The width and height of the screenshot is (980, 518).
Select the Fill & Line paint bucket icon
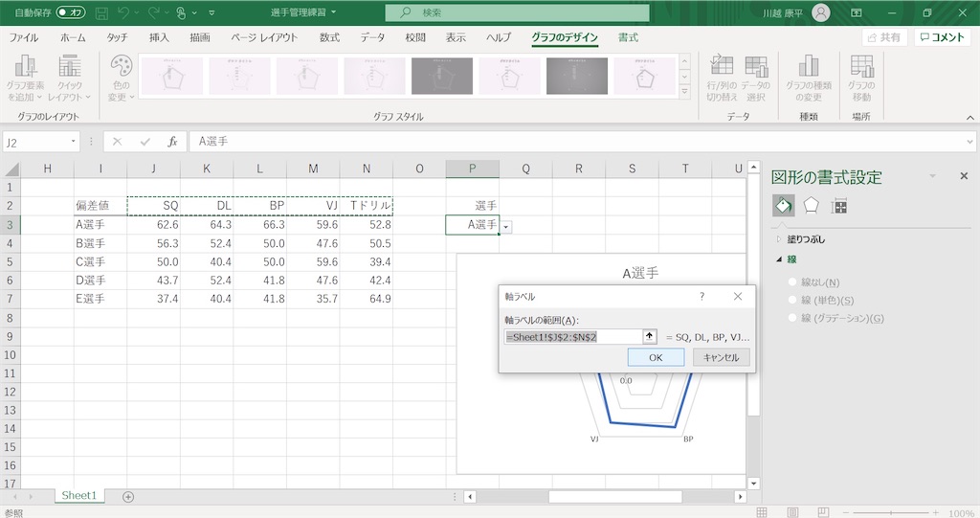pos(783,205)
